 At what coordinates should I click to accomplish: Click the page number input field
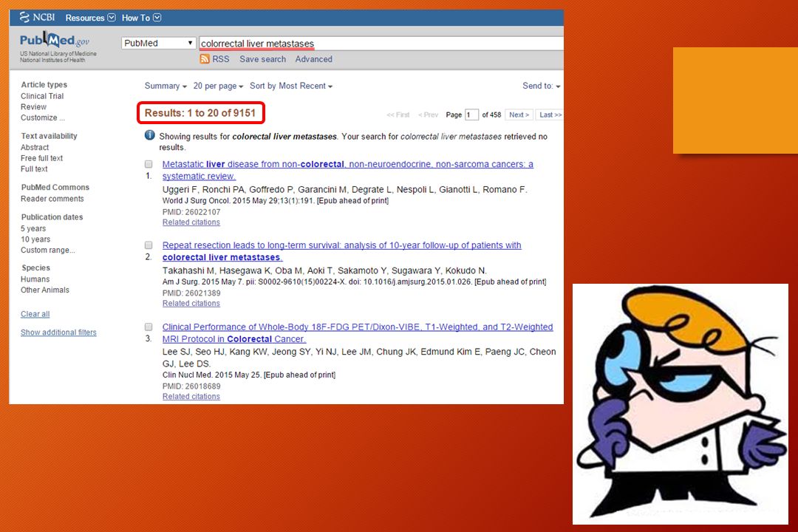pyautogui.click(x=471, y=115)
